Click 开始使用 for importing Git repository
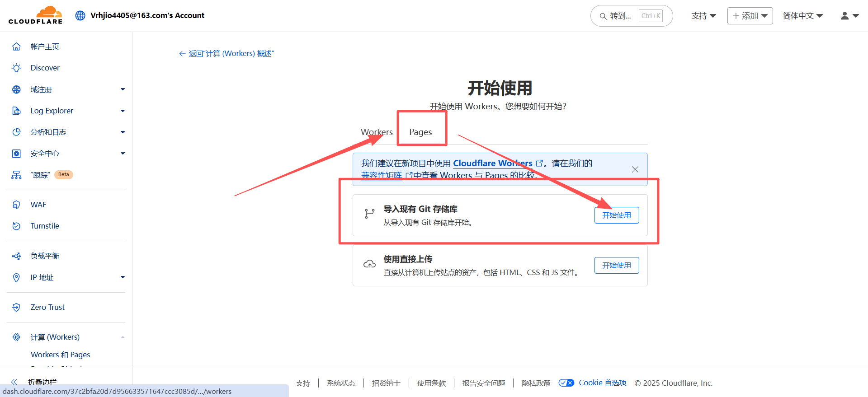Viewport: 868px width, 397px height. click(x=616, y=215)
